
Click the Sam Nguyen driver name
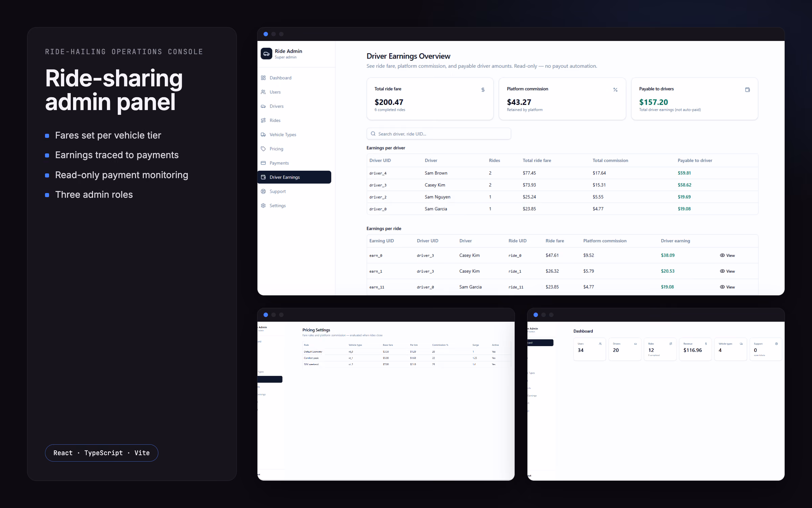pos(437,197)
